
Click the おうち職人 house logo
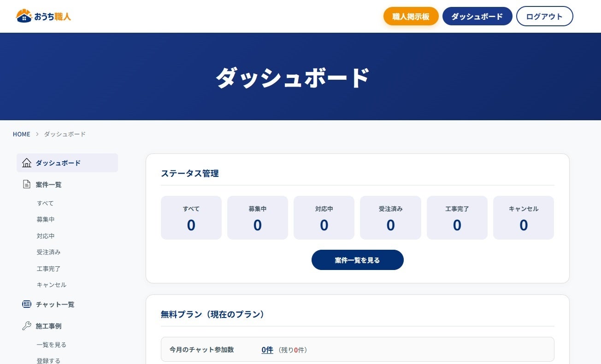click(43, 16)
